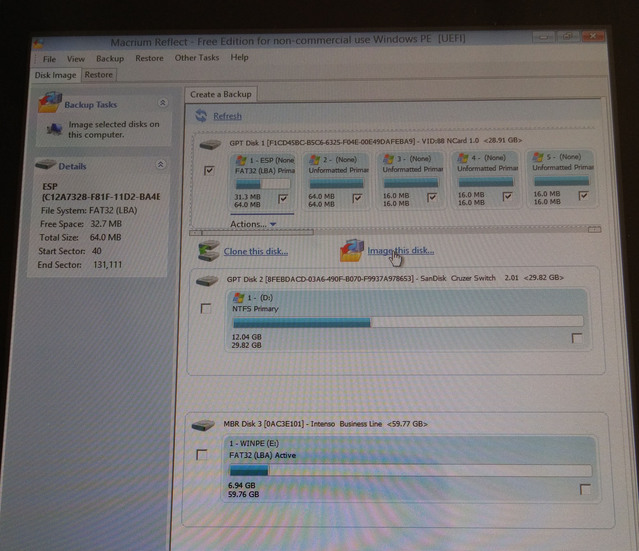The height and width of the screenshot is (551, 639).
Task: Click the Details hard drive icon
Action: pyautogui.click(x=45, y=165)
